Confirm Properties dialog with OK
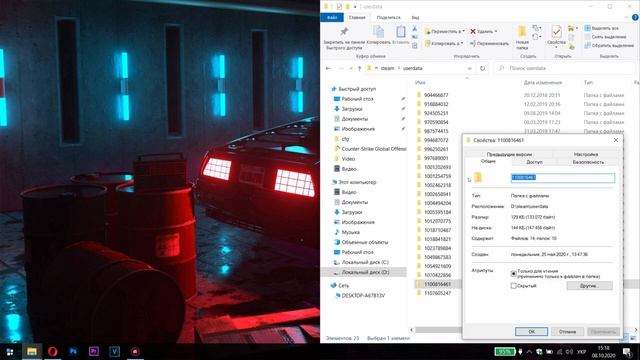 pyautogui.click(x=531, y=331)
